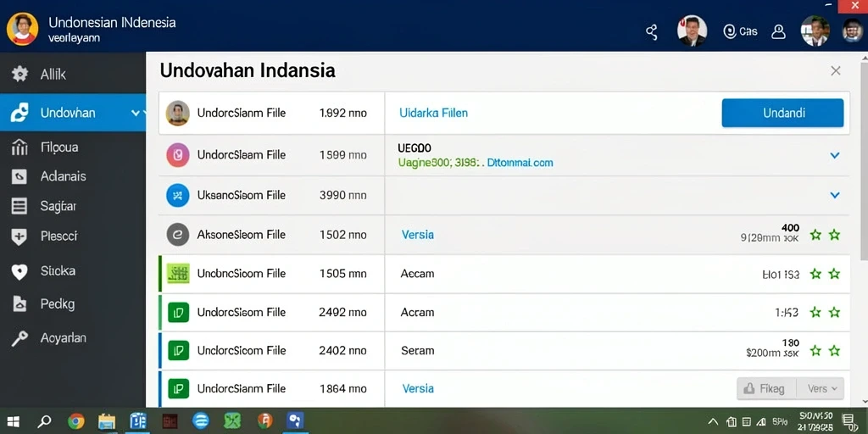Open Sagitar in the sidebar
Image resolution: width=868 pixels, height=434 pixels.
tap(58, 207)
